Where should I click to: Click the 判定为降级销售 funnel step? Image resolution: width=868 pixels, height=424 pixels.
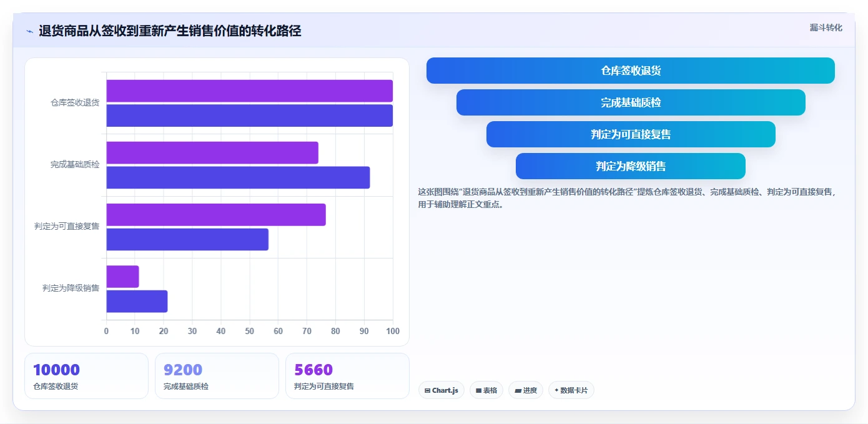click(631, 166)
